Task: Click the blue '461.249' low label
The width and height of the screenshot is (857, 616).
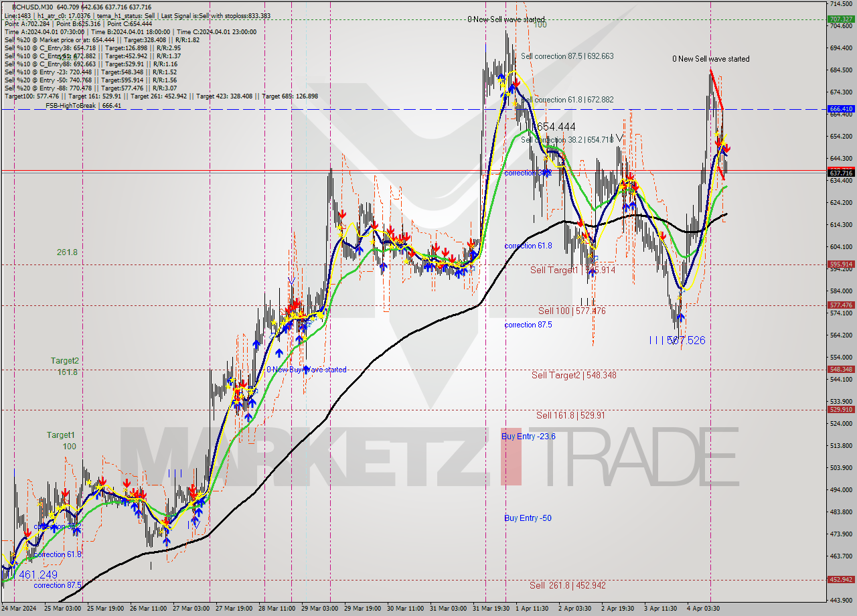Action: pyautogui.click(x=38, y=574)
